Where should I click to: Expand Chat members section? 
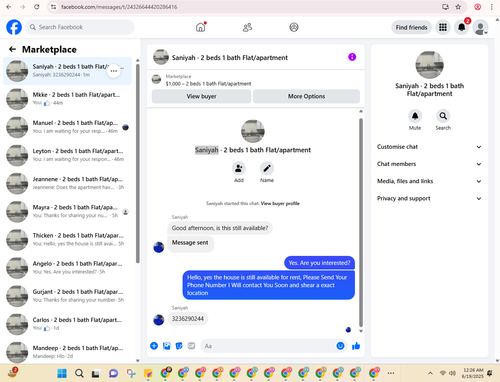tap(429, 164)
